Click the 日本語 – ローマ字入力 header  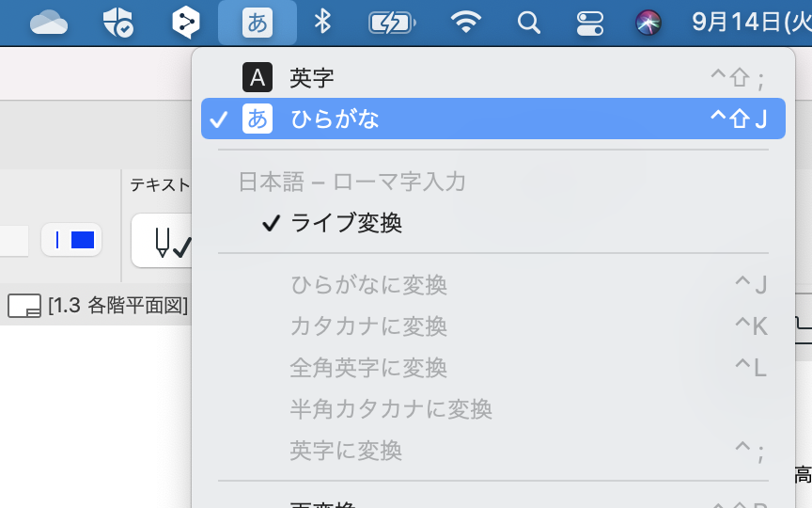click(x=352, y=182)
